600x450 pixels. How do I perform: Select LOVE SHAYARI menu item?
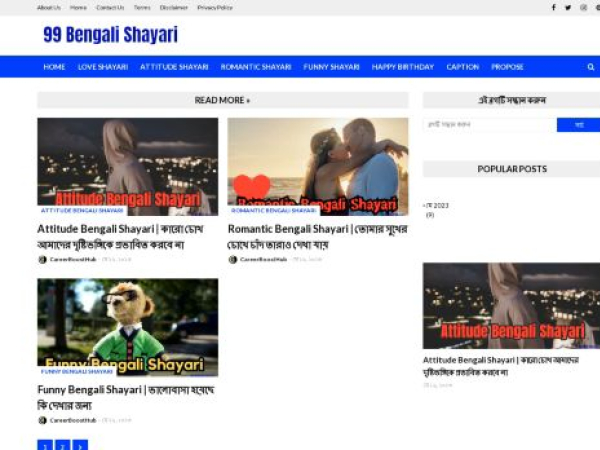click(103, 67)
